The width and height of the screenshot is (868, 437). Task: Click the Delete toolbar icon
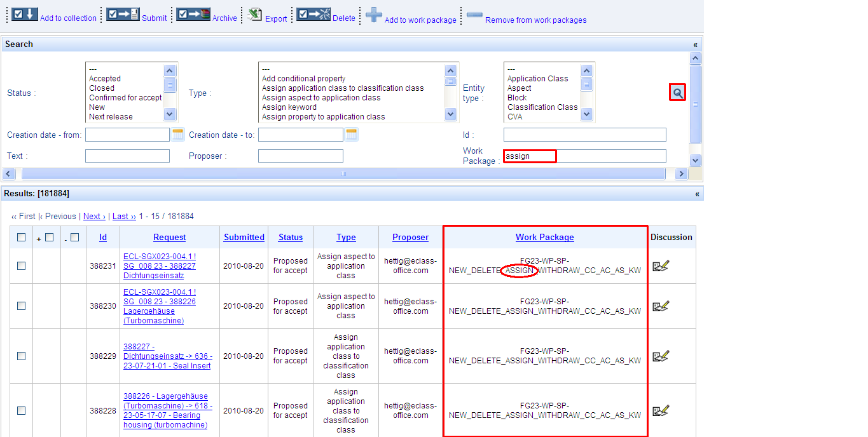point(313,15)
